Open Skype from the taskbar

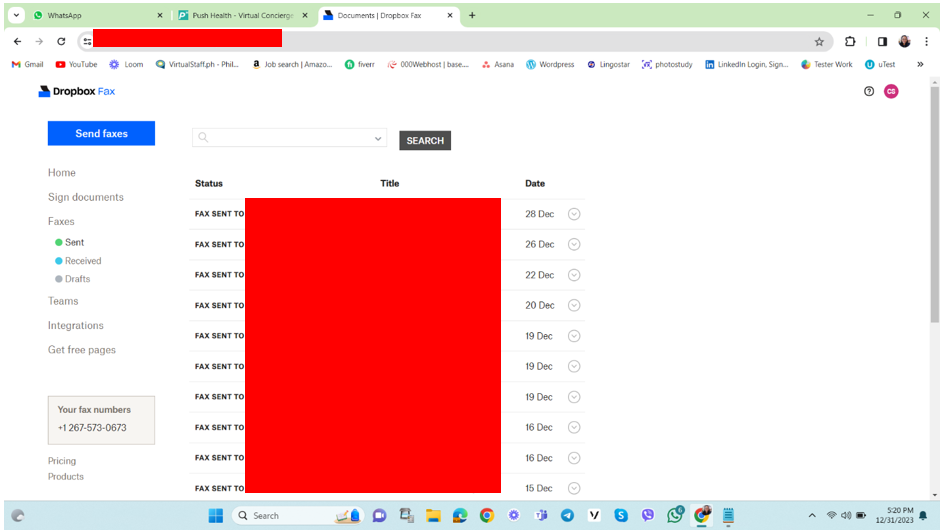tap(621, 516)
